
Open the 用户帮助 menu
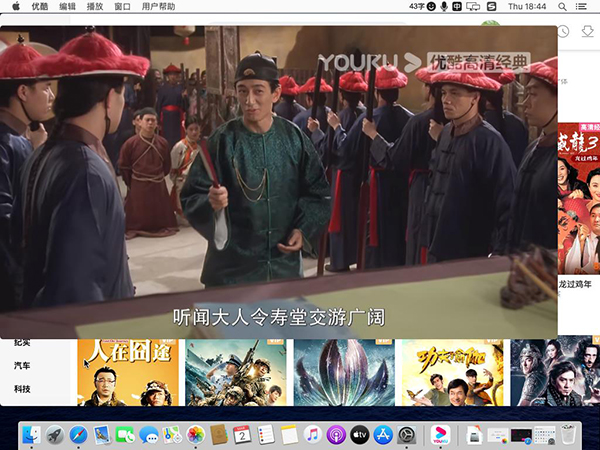158,6
